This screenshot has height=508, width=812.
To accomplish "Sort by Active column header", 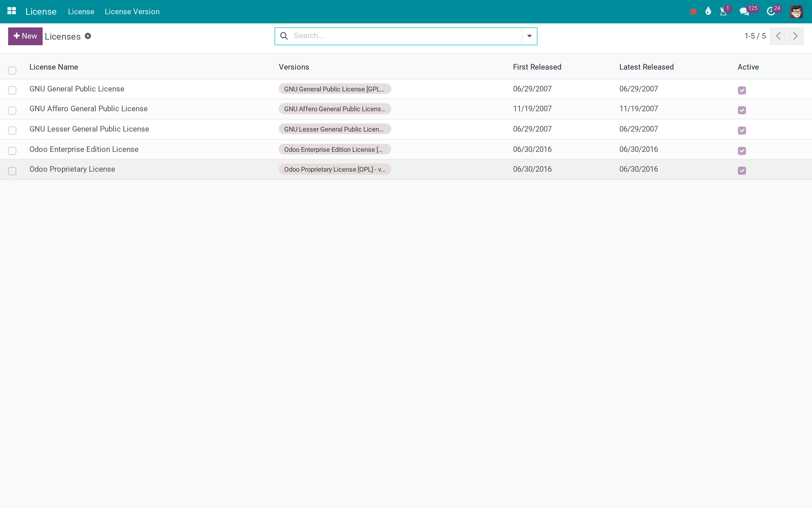I will 748,67.
